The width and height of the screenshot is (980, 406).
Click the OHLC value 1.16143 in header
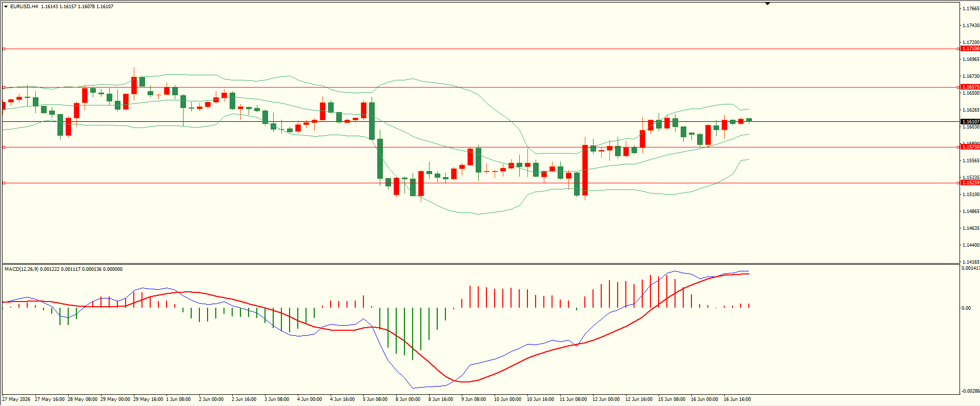50,7
